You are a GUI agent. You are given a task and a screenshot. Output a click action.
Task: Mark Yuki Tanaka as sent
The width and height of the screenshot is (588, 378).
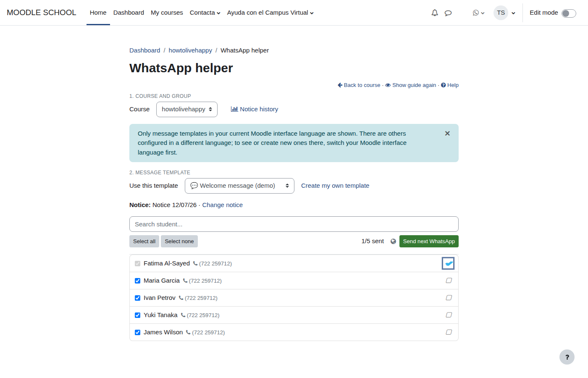tap(449, 315)
